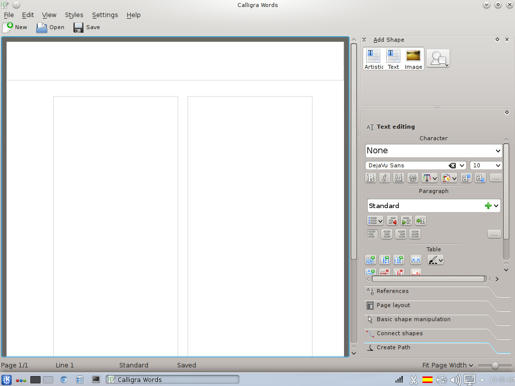The height and width of the screenshot is (386, 515).
Task: Select the Artistic text shape
Action: pos(374,59)
